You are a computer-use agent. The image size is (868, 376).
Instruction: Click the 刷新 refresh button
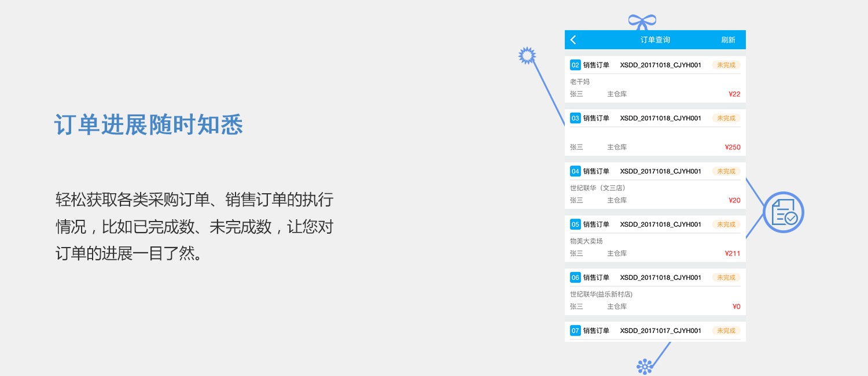tap(728, 40)
